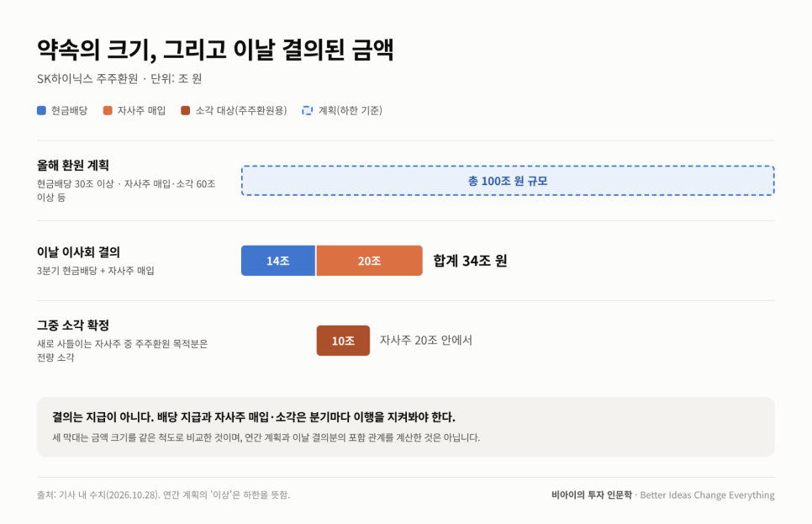Click the total label 합계 34조 원
This screenshot has height=524, width=812.
click(470, 261)
